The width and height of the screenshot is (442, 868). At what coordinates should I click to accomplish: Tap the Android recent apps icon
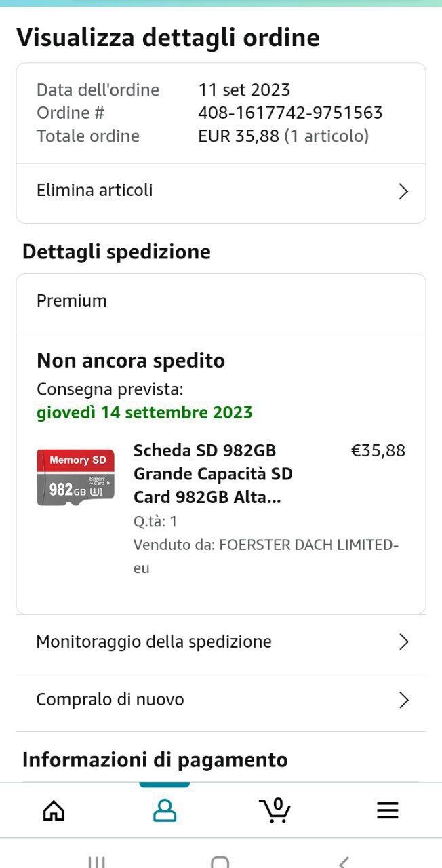click(96, 862)
